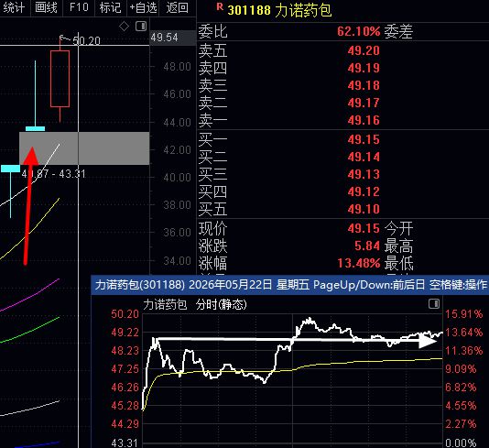This screenshot has width=489, height=448.
Task: Click the 标记 mark button
Action: click(111, 7)
